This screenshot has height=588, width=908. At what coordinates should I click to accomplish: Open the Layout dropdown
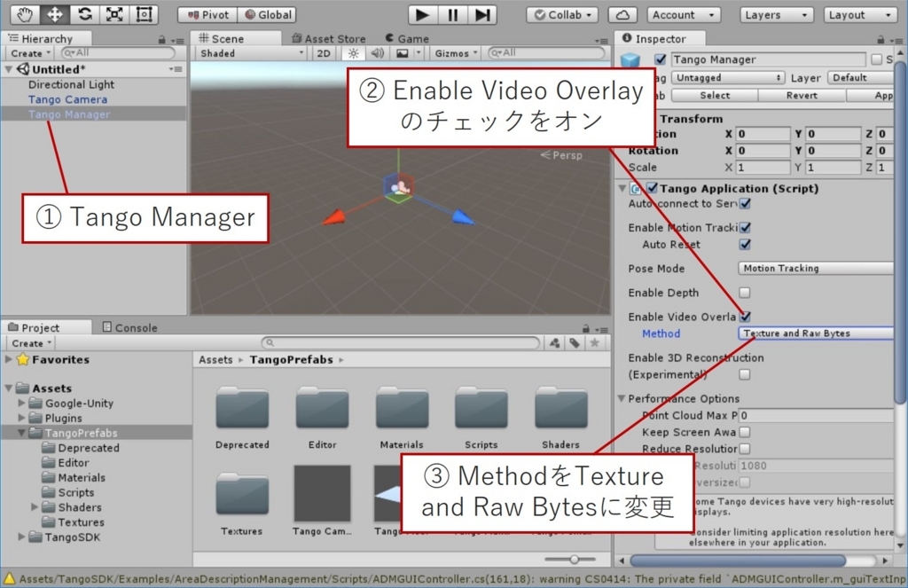pyautogui.click(x=860, y=14)
